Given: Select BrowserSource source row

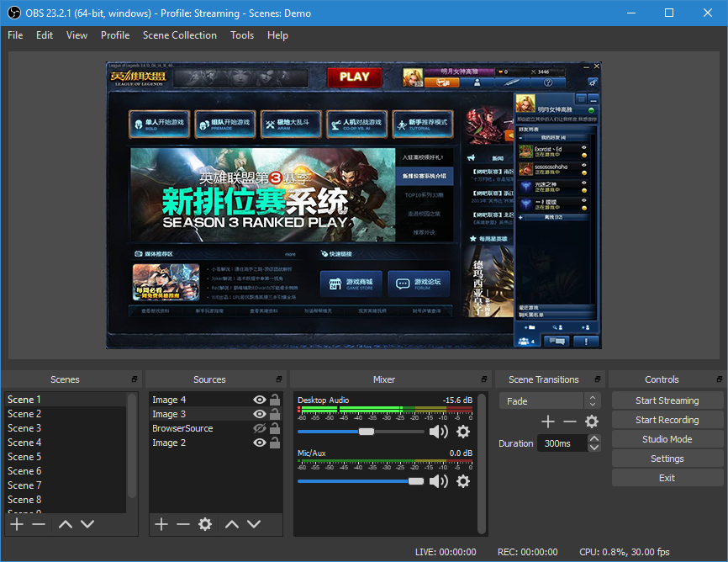Looking at the screenshot, I should click(216, 428).
